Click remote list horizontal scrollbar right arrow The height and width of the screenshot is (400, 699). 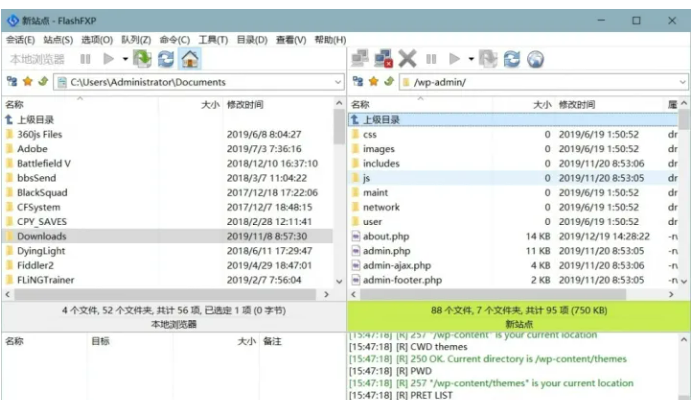point(671,294)
